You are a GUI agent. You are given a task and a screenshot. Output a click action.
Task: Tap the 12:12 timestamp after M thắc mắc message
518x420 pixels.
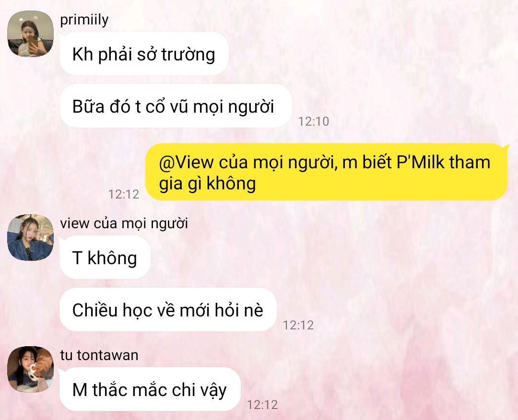(262, 405)
